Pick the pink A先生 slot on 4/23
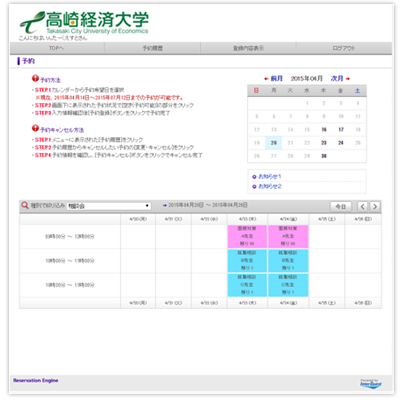 pos(247,236)
